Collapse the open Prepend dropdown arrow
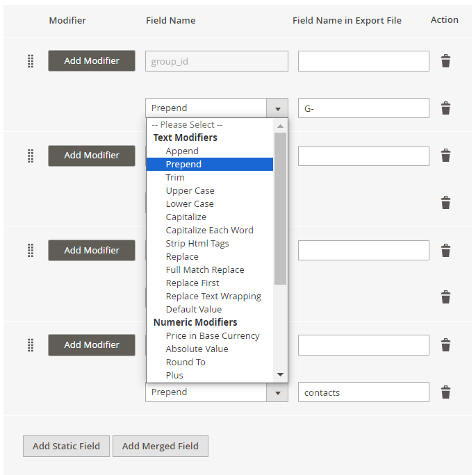Viewport: 476px width, 475px height. (x=277, y=108)
